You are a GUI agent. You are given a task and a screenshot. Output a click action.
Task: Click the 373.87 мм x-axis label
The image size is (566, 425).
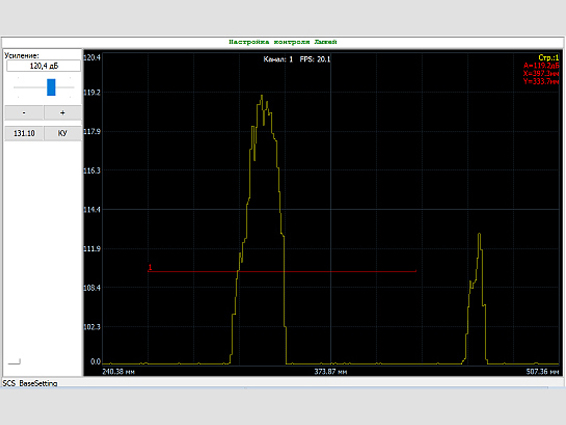click(x=330, y=372)
